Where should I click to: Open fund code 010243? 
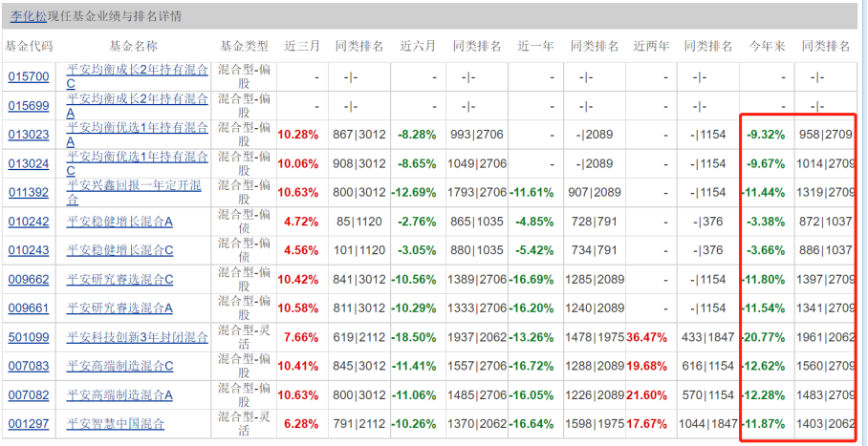pos(29,250)
